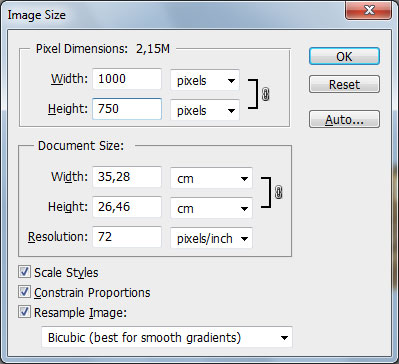Toggle the Scale Styles checkbox
The image size is (399, 364).
point(24,272)
